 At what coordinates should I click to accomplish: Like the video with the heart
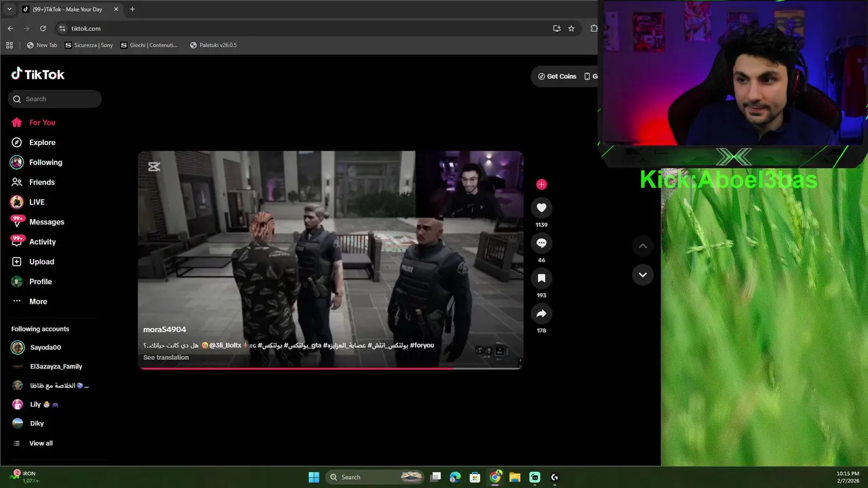(541, 208)
